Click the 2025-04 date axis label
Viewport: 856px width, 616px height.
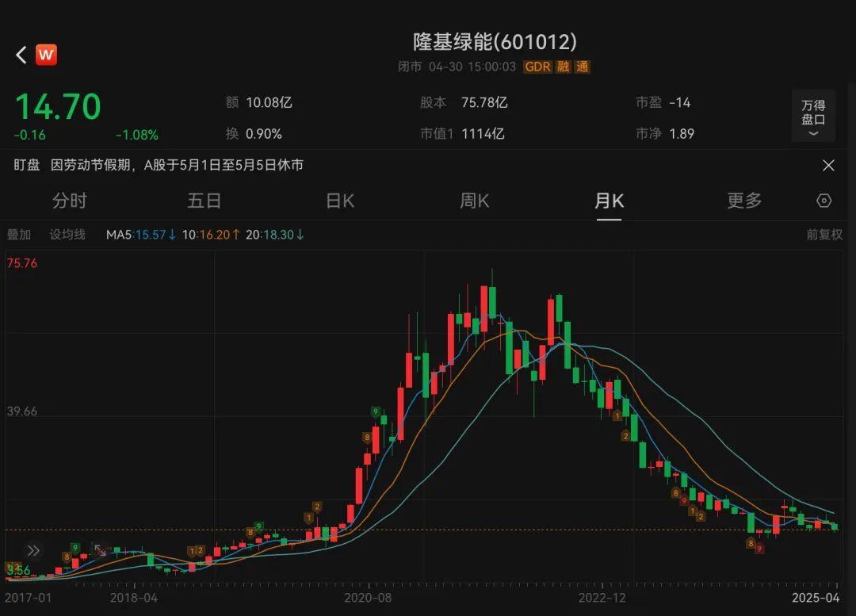click(x=816, y=598)
